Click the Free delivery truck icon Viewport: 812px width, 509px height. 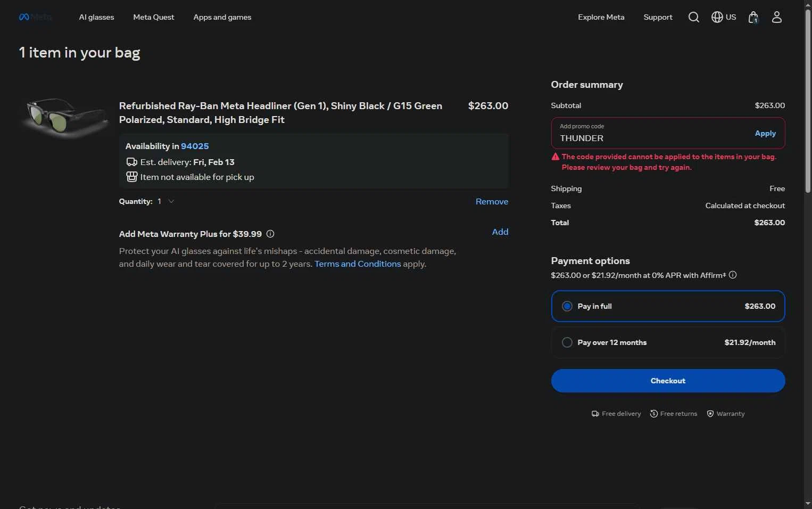pos(595,414)
